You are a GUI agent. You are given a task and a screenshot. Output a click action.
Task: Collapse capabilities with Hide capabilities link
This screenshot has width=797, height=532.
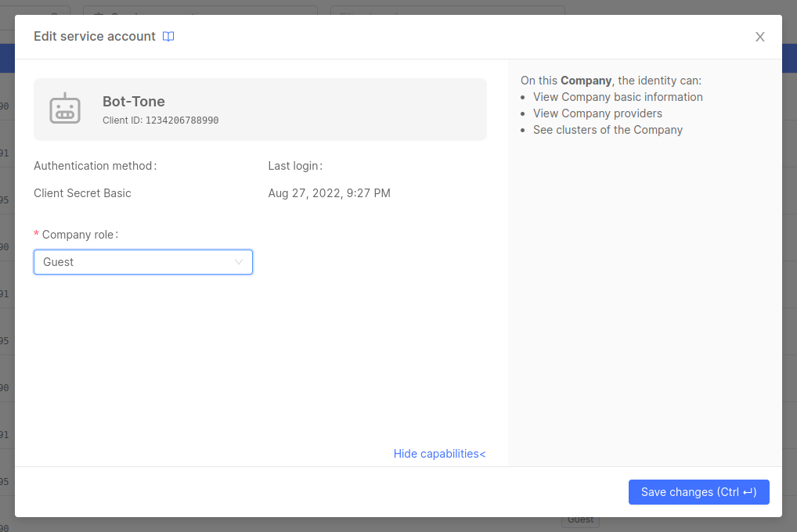[x=439, y=454]
